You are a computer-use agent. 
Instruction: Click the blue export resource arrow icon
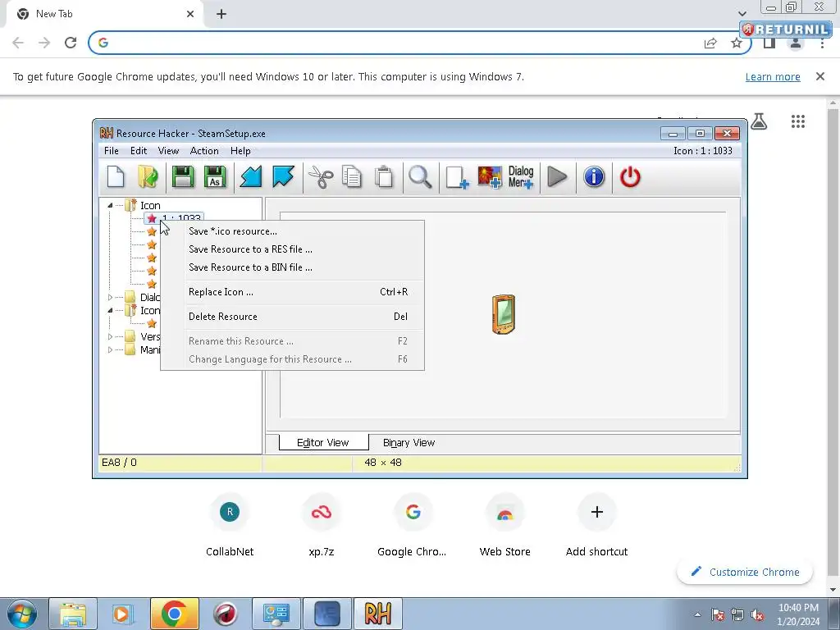[x=283, y=177]
